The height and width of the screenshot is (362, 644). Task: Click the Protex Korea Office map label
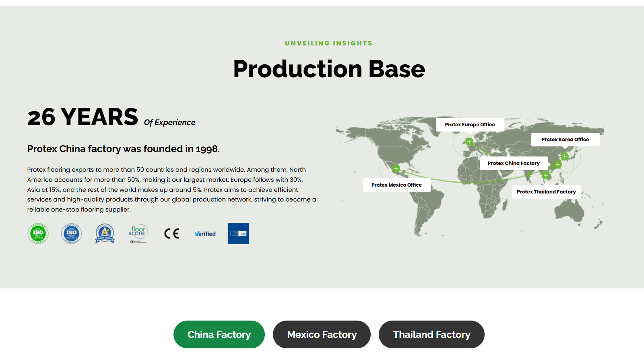pos(565,140)
